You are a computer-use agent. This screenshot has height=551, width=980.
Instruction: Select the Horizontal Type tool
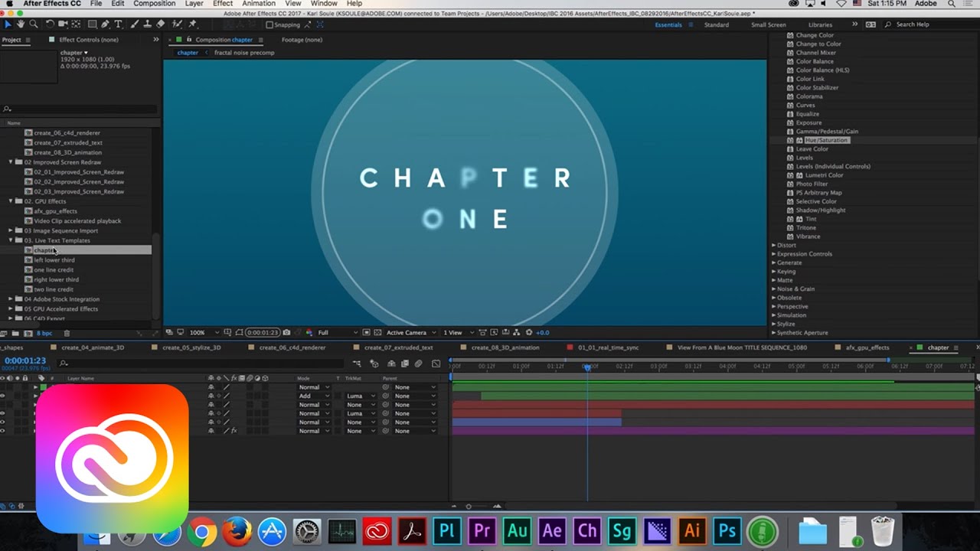pos(118,24)
